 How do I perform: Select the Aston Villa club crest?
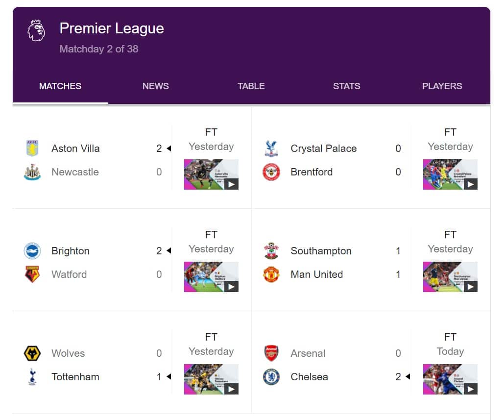[32, 148]
